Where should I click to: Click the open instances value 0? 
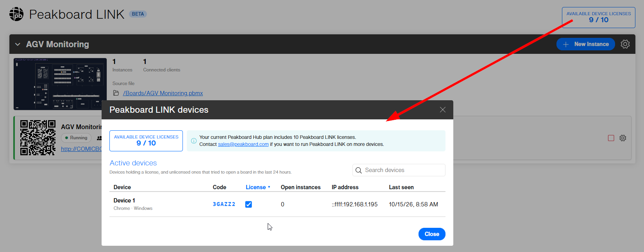283,204
